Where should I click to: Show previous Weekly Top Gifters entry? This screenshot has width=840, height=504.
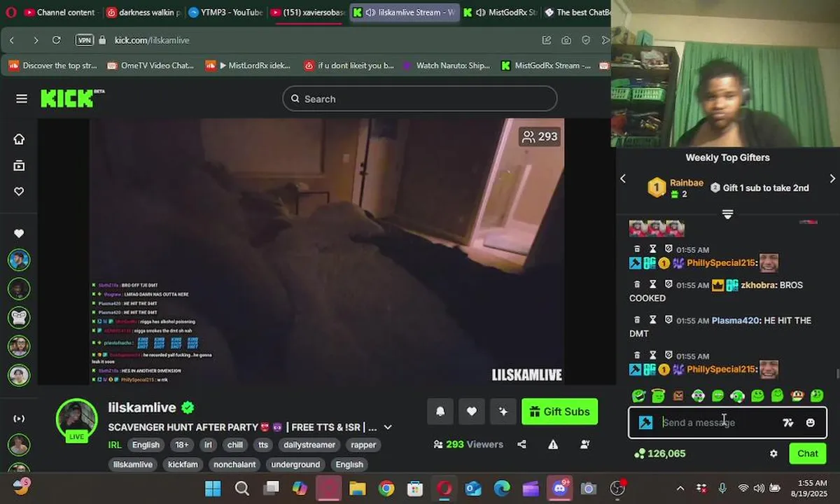tap(623, 178)
